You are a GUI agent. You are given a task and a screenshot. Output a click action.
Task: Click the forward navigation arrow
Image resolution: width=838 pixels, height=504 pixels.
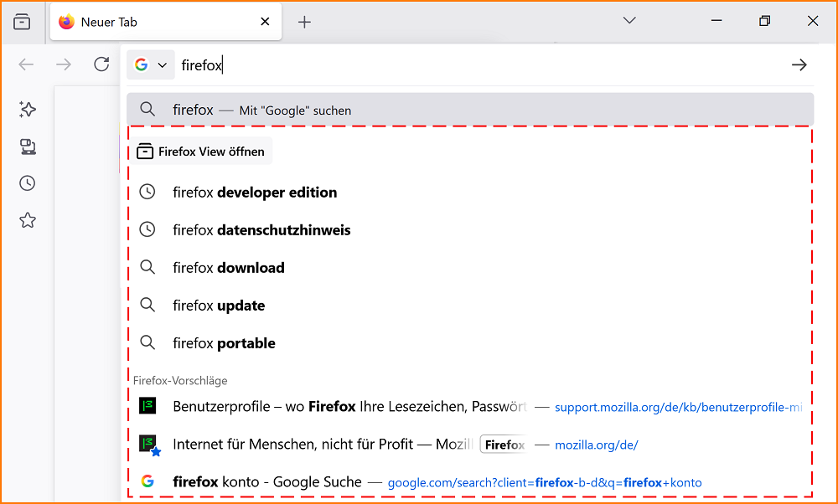pos(64,64)
